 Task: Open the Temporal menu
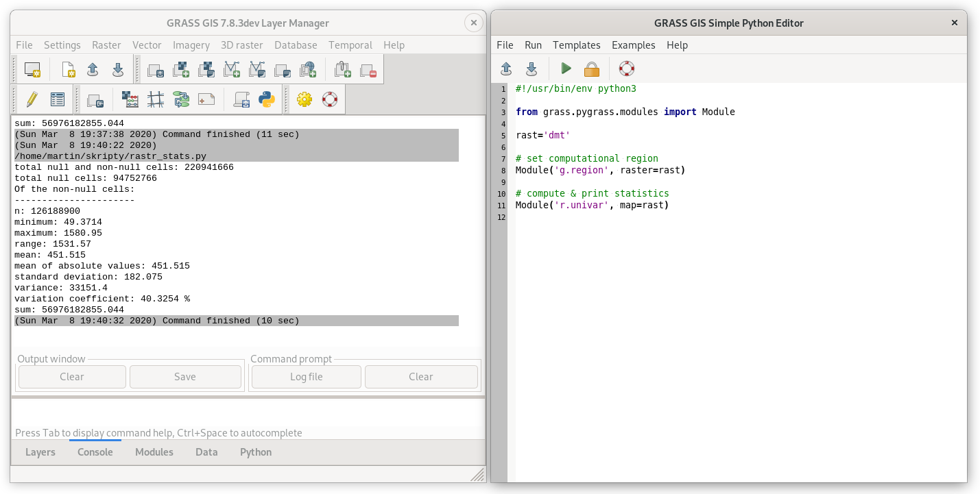[350, 45]
